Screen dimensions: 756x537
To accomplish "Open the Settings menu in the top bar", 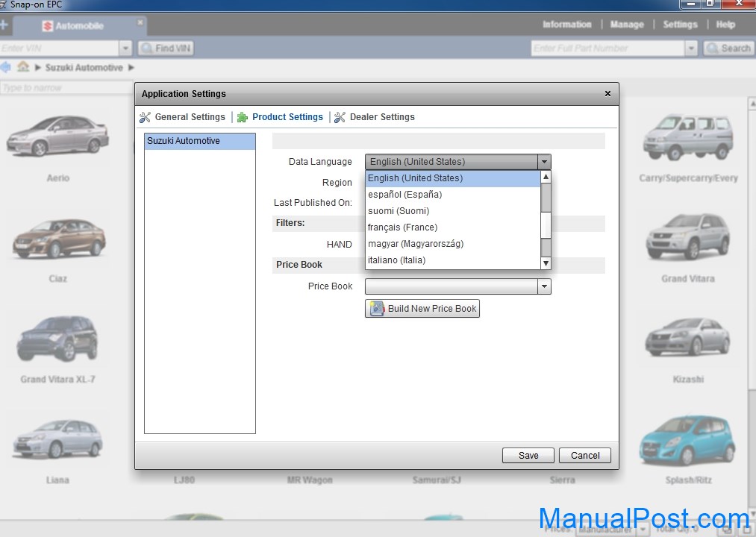I will (680, 25).
